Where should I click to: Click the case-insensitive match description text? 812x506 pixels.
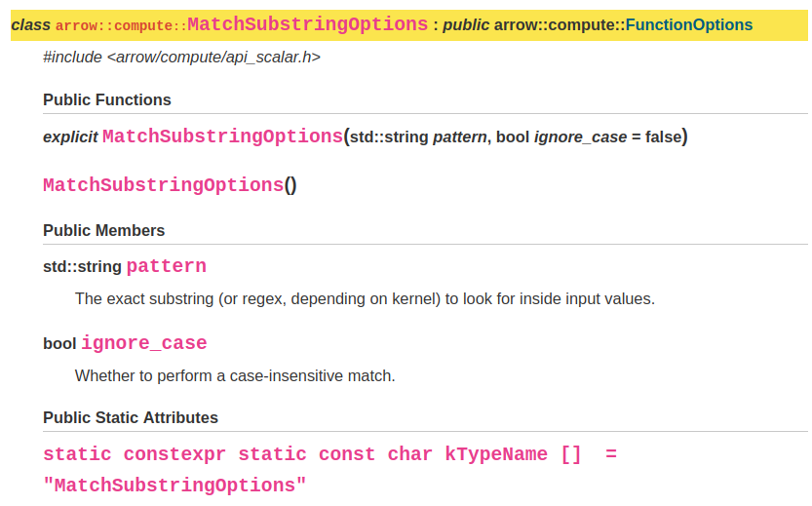[x=235, y=375]
